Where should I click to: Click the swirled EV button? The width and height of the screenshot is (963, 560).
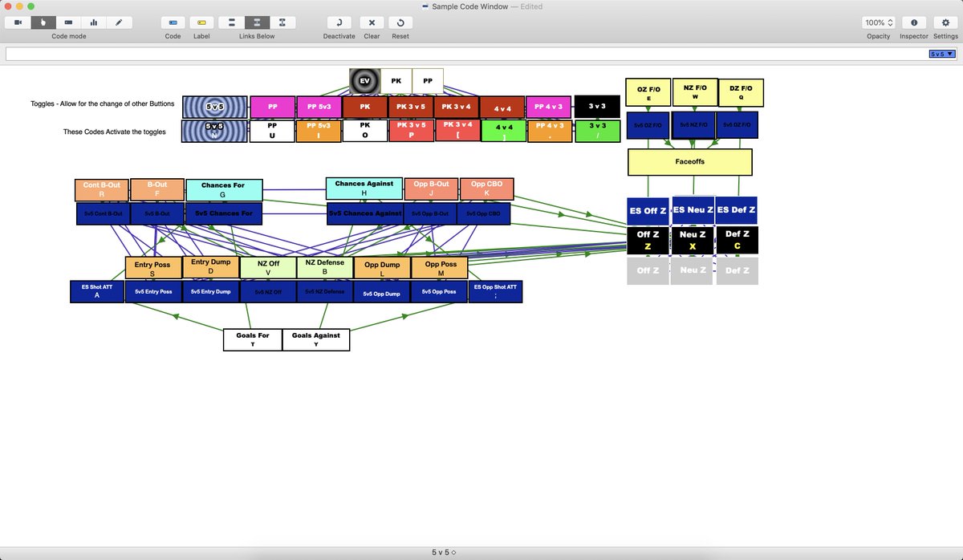(364, 81)
